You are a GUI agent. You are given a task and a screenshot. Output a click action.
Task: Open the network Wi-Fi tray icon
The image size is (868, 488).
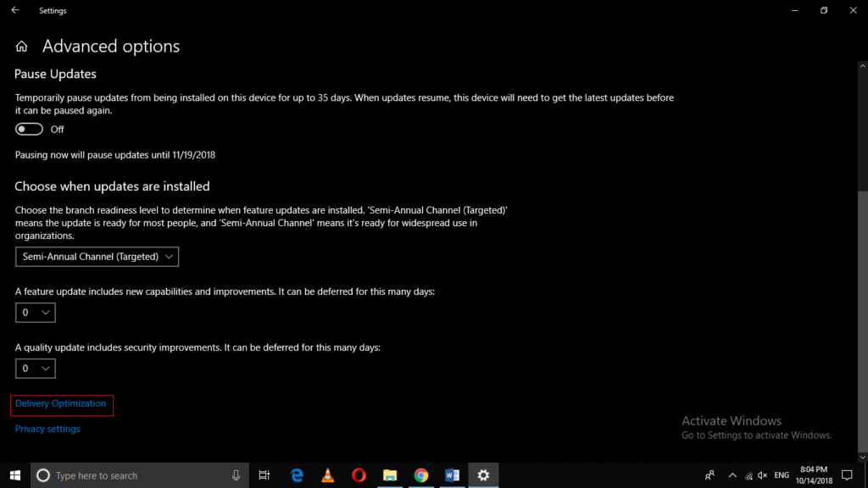[x=748, y=476]
